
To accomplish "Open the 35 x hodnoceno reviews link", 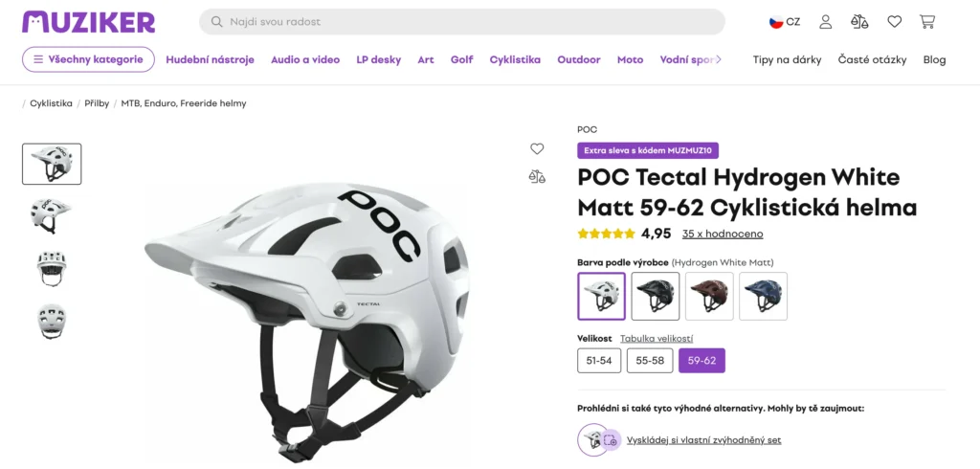I will (723, 234).
